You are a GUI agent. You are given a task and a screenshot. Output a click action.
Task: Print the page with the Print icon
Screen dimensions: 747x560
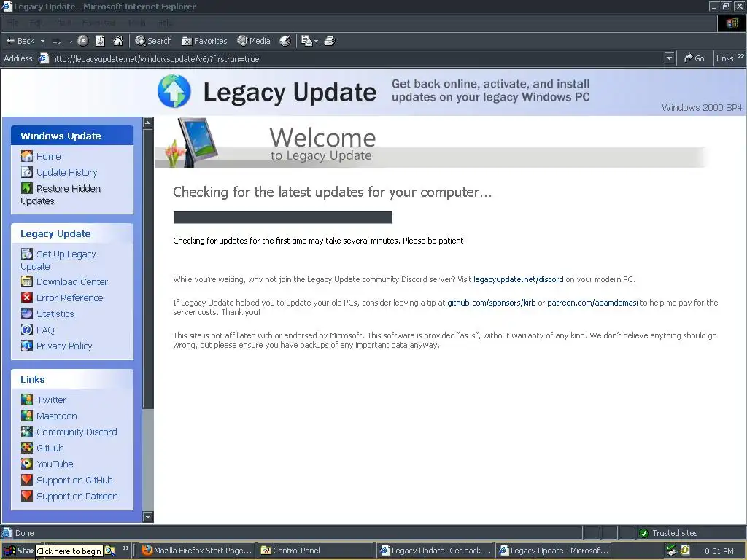(330, 41)
